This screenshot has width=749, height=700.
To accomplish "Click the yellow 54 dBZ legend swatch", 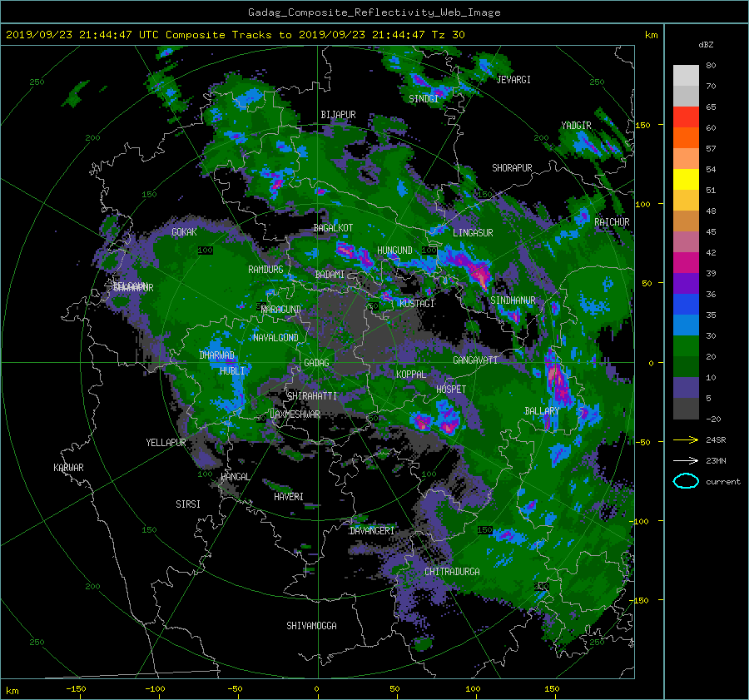I will pyautogui.click(x=686, y=179).
